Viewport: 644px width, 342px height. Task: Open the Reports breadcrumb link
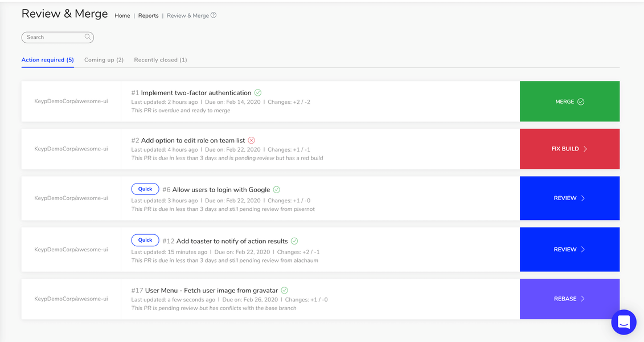148,15
